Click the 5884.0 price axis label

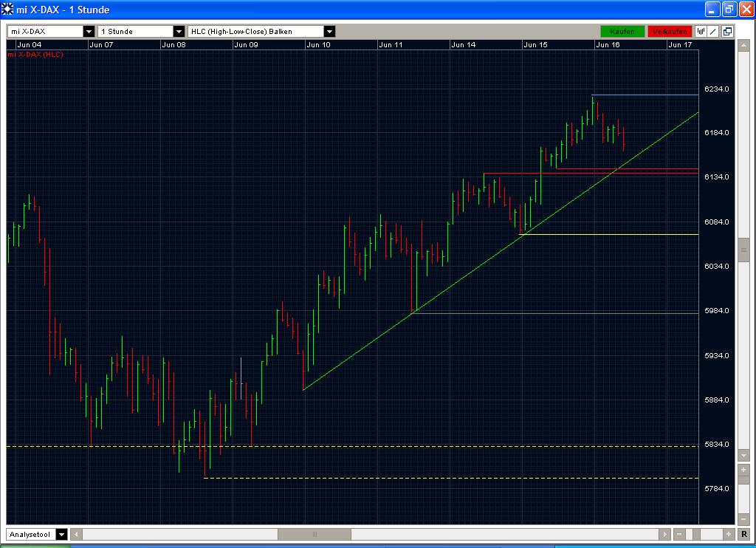pos(716,400)
